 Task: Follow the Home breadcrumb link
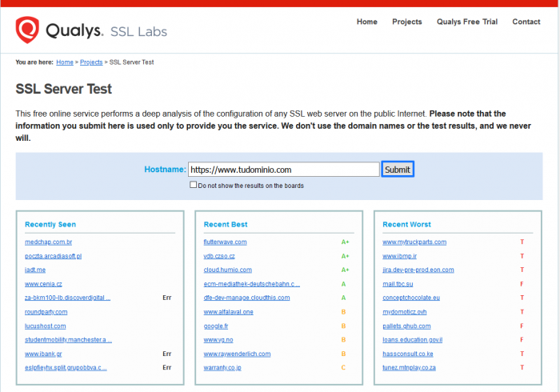[65, 62]
